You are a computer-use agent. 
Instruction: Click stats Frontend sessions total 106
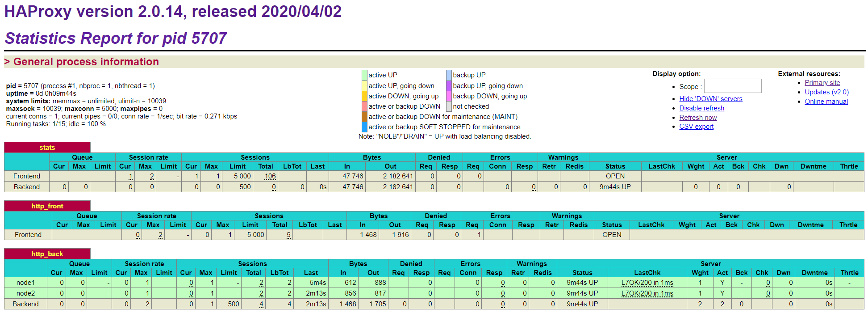[270, 176]
